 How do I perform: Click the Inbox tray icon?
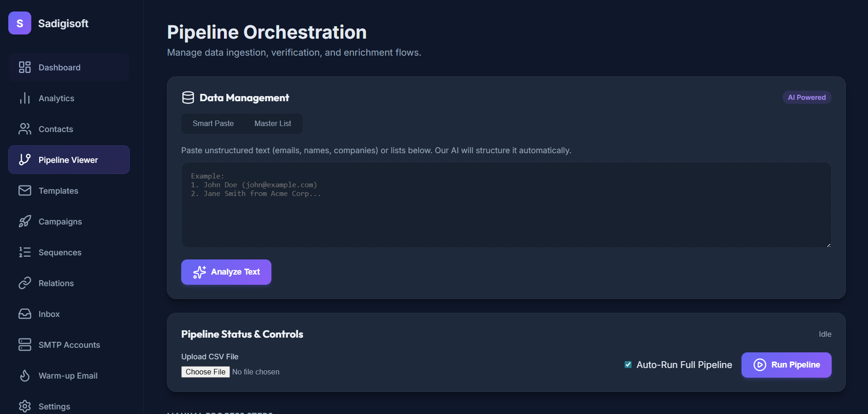click(25, 314)
